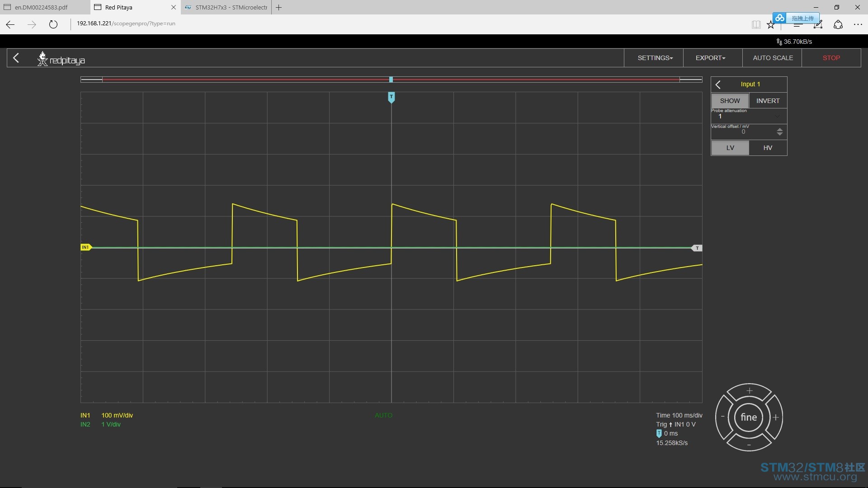The image size is (868, 488).
Task: Click the browser forward arrow
Action: coord(32,24)
